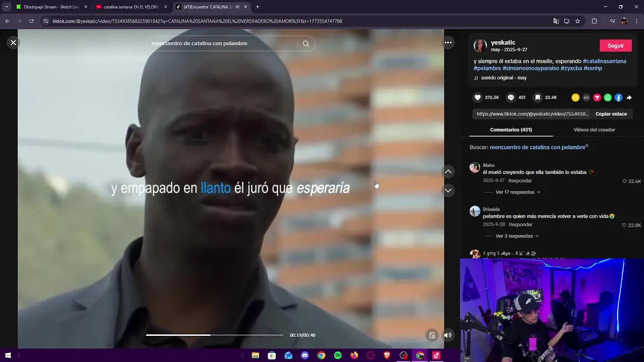Open #sinsenosnoayparaiso hashtag
Viewport: 644px width, 362px height.
pyautogui.click(x=531, y=68)
